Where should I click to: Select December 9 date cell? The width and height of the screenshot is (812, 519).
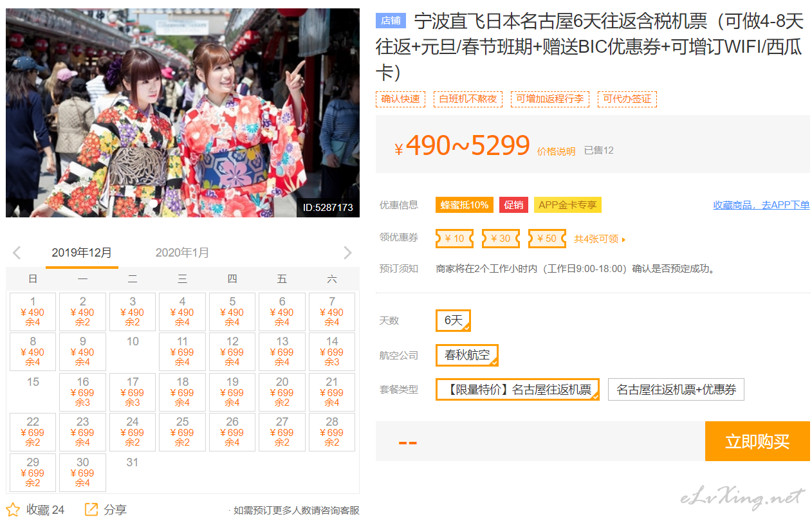[82, 352]
